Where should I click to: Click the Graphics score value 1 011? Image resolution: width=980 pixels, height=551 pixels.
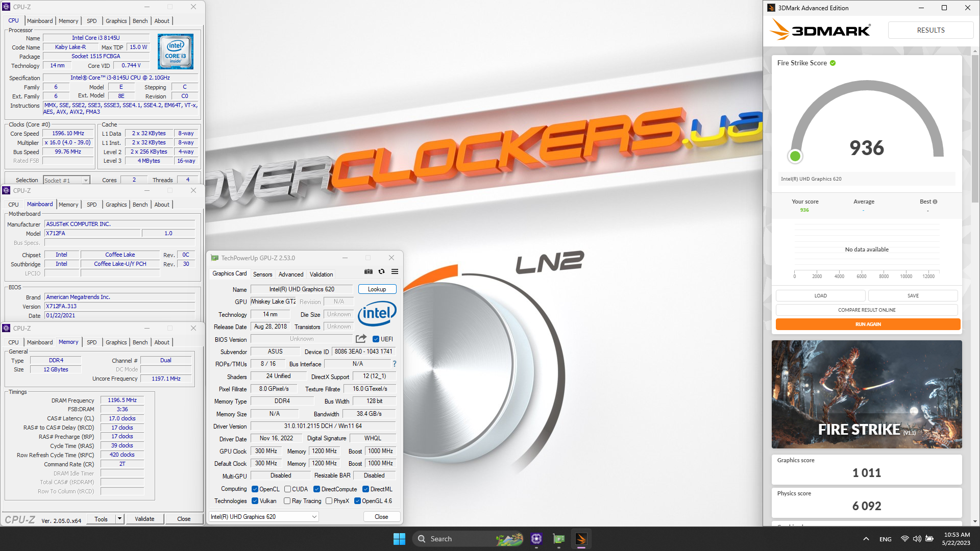click(867, 473)
